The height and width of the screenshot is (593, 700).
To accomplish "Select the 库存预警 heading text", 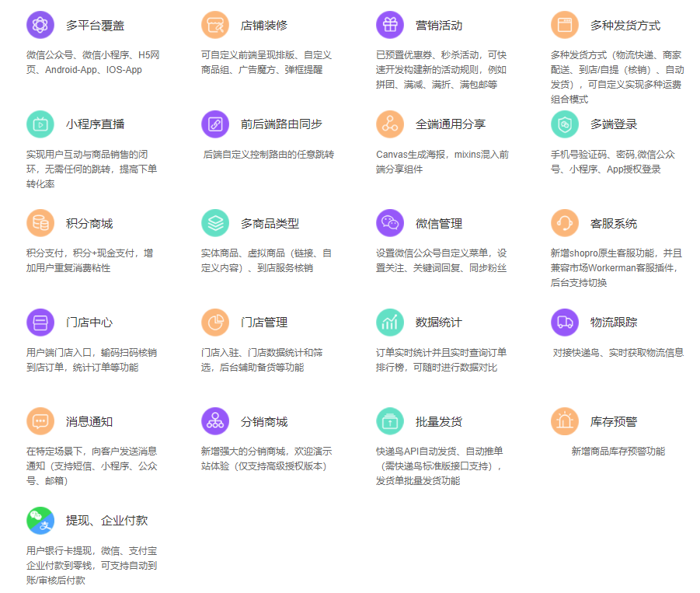I will click(614, 422).
